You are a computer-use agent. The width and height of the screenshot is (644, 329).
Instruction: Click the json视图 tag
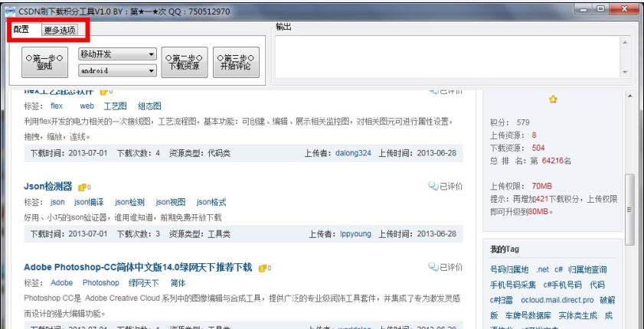(x=171, y=202)
